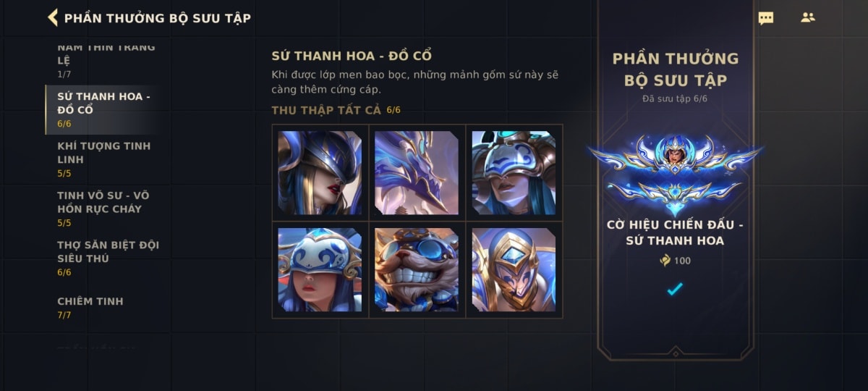Tap the 100 points currency icon
This screenshot has height=391, width=868.
[665, 261]
